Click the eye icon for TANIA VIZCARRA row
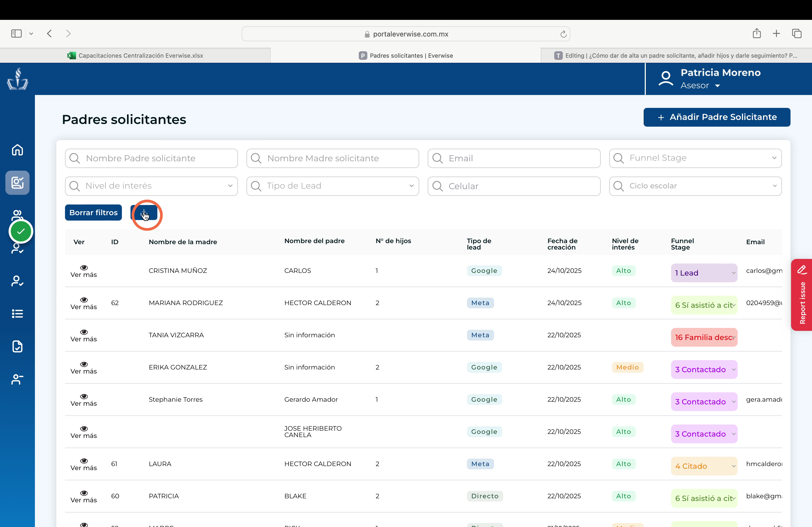Screen dimensions: 812x527 (84, 332)
